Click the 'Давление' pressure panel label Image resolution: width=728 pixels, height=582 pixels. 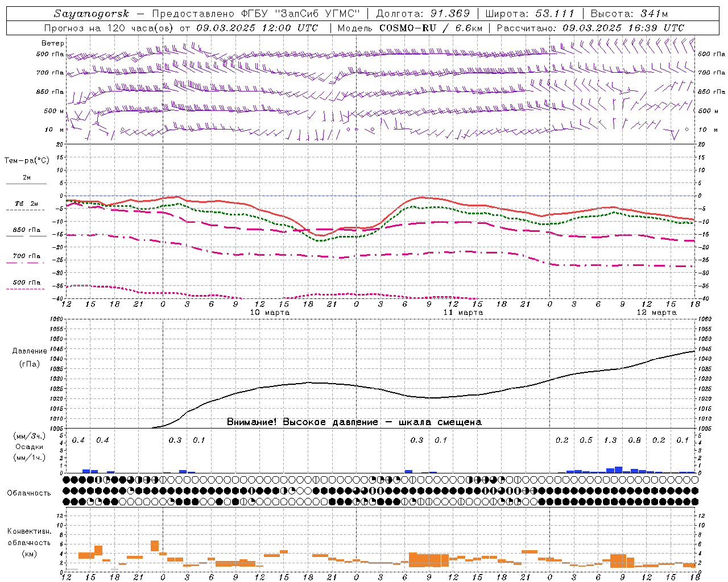point(30,351)
